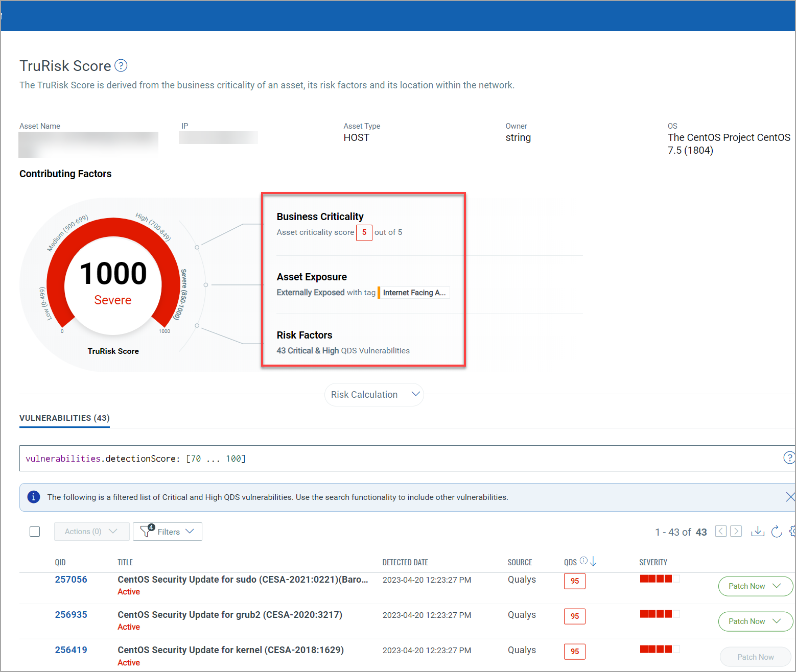Viewport: 796px width, 672px height.
Task: Click severity bar for grub2 update row
Action: click(660, 614)
